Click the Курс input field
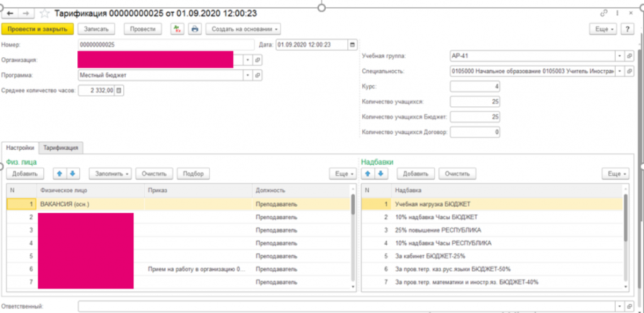644x313 pixels. click(475, 86)
